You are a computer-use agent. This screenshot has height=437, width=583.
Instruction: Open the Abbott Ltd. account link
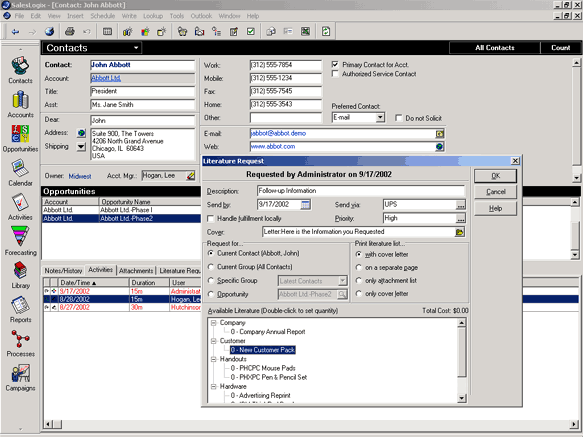click(x=106, y=78)
